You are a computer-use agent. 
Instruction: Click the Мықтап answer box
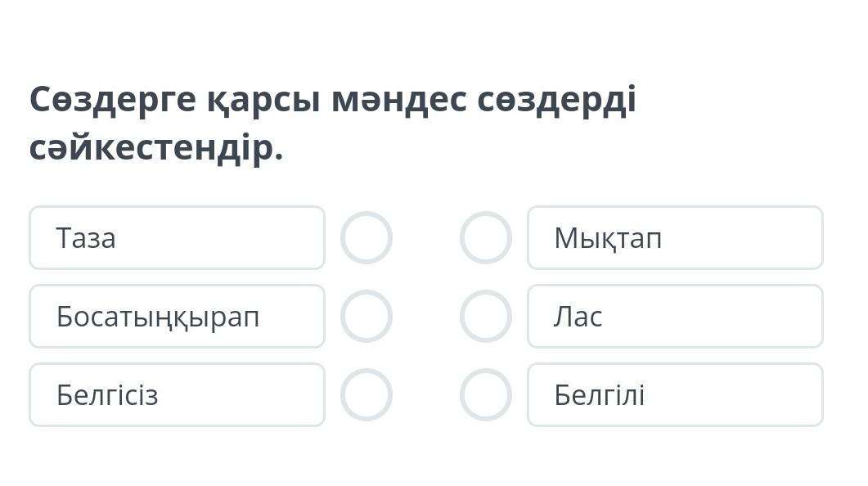pos(675,238)
